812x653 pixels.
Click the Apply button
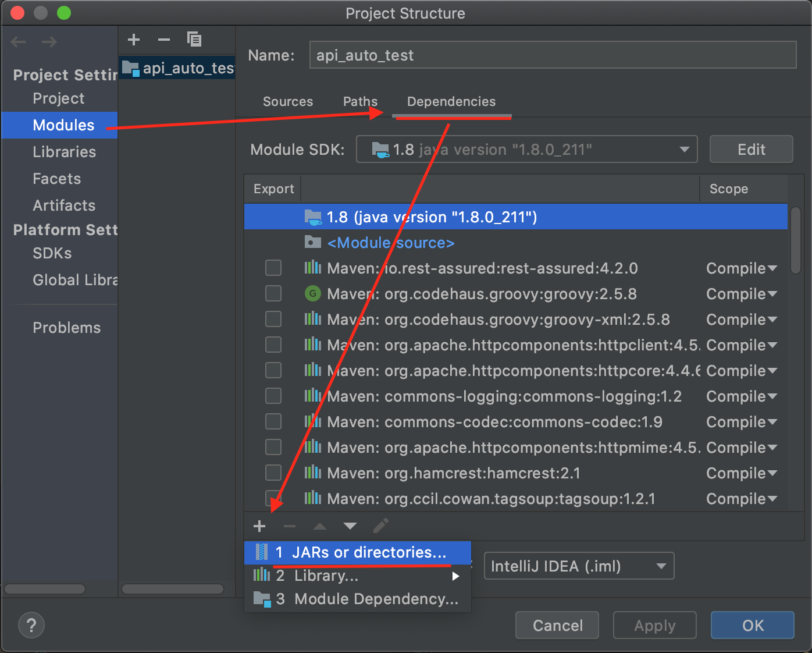click(655, 626)
